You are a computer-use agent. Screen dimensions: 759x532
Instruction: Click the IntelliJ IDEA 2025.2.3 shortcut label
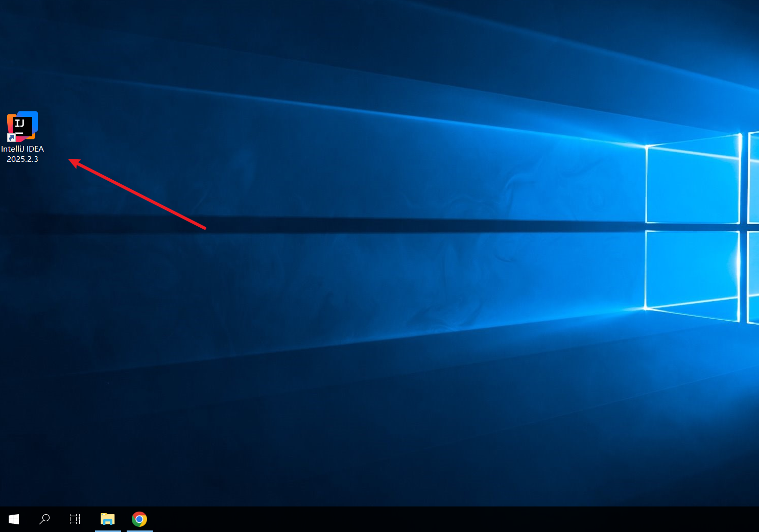23,154
